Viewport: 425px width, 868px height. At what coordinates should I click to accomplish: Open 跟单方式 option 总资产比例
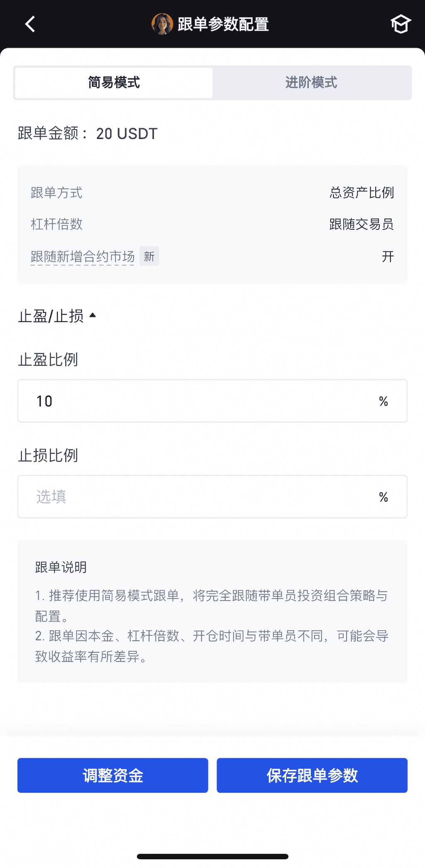point(361,192)
